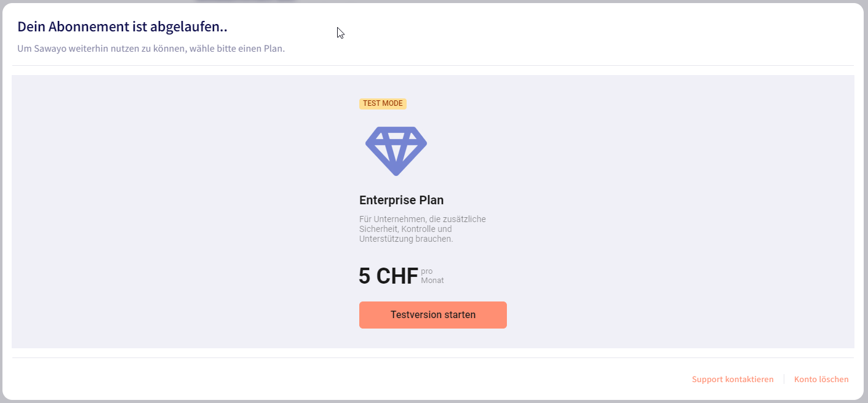Image resolution: width=868 pixels, height=403 pixels.
Task: Choose Konto löschen to delete the account
Action: [x=821, y=379]
